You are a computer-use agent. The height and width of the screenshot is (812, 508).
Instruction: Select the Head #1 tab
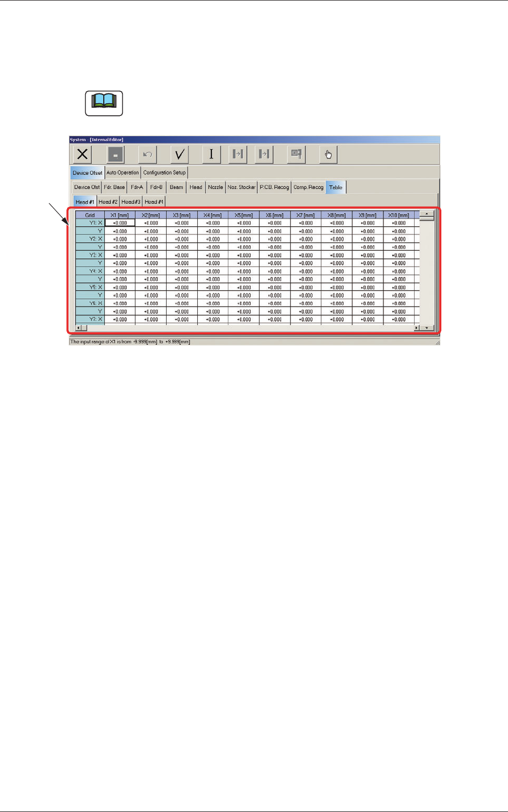click(85, 202)
